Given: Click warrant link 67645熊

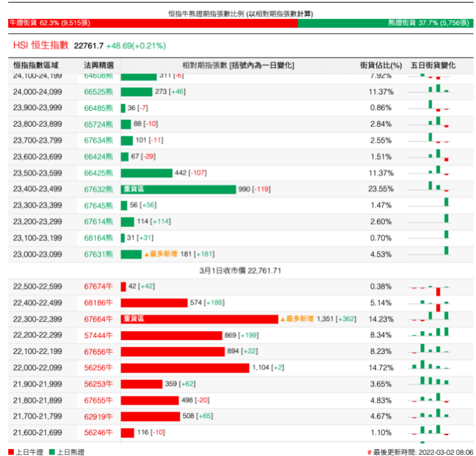Looking at the screenshot, I should [98, 205].
